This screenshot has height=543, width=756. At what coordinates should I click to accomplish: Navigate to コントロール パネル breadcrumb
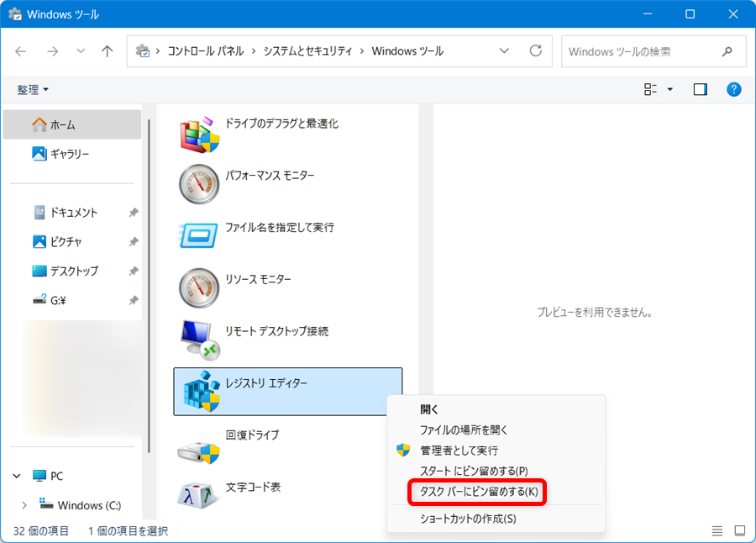point(206,50)
